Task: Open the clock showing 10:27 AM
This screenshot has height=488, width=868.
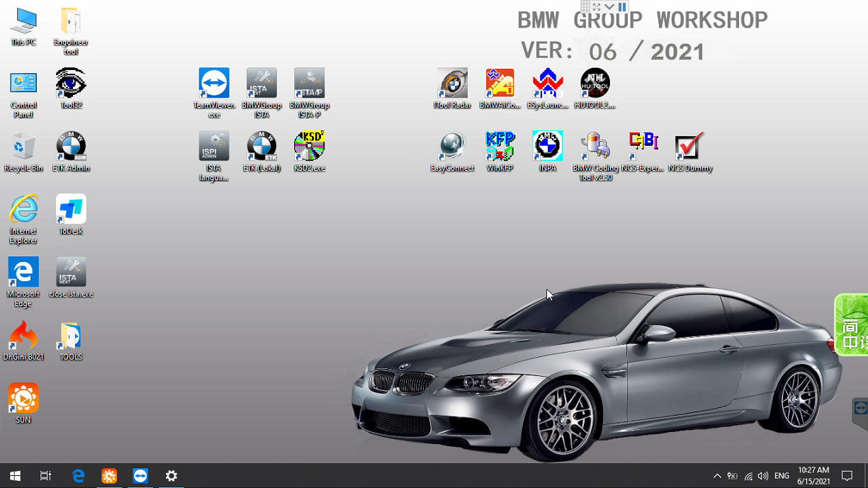Action: pyautogui.click(x=813, y=476)
